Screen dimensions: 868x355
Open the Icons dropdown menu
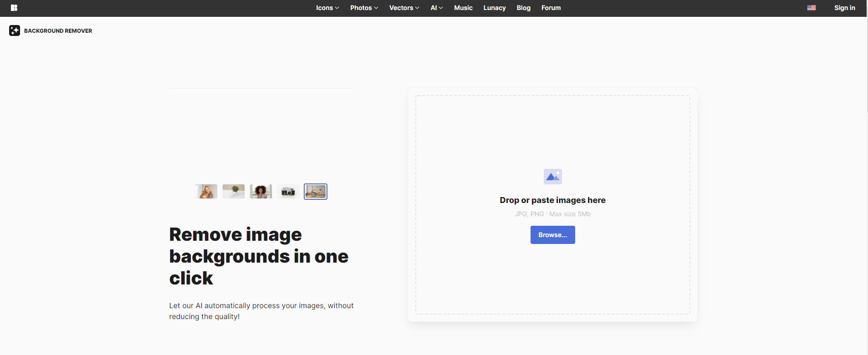pyautogui.click(x=327, y=8)
